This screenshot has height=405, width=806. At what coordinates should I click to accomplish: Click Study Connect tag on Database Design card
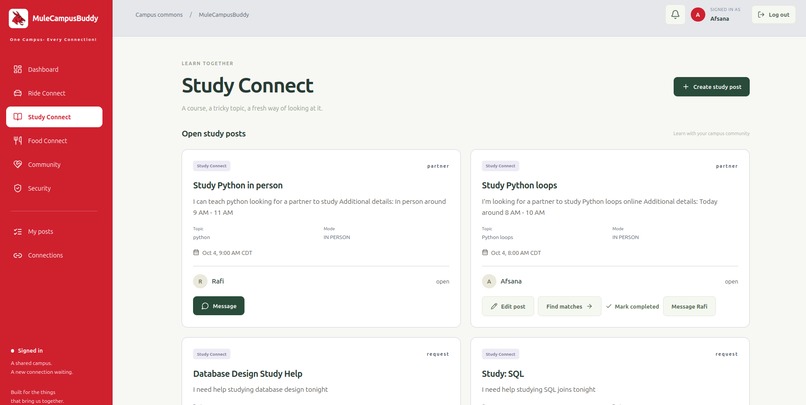tap(212, 354)
